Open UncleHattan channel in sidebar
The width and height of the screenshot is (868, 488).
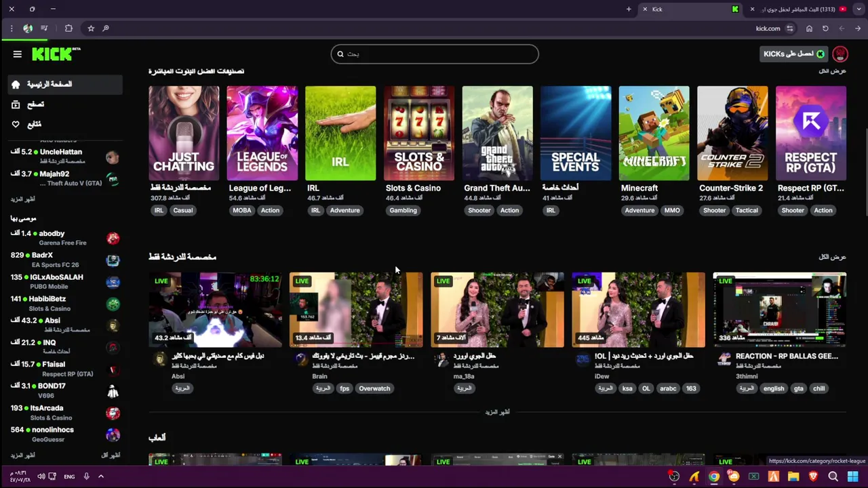tap(66, 157)
